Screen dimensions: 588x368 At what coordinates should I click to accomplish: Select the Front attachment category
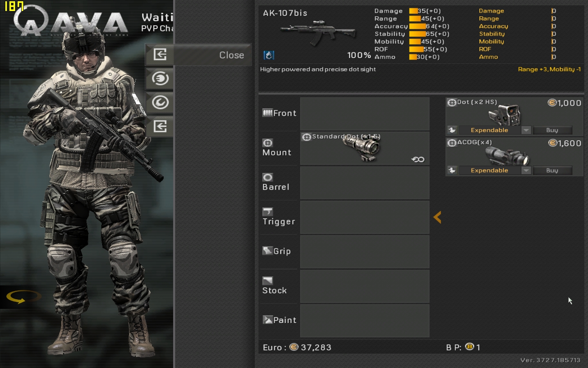(279, 113)
